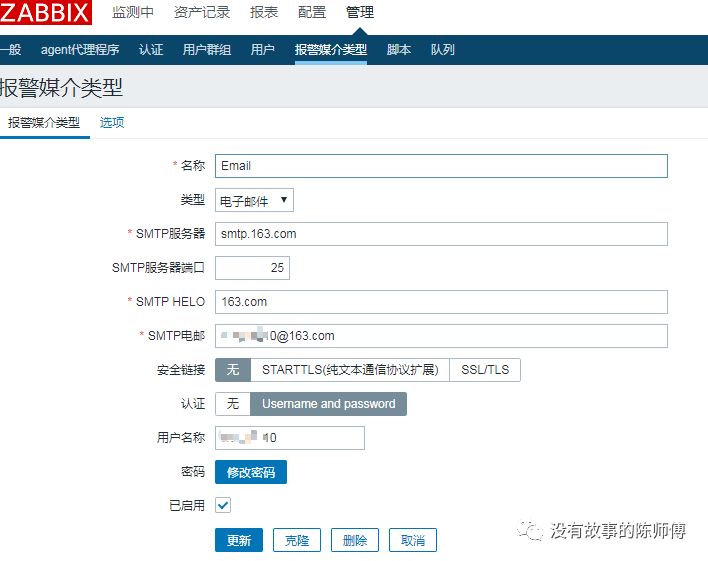Click the 删除 button
The height and width of the screenshot is (561, 708).
click(355, 540)
